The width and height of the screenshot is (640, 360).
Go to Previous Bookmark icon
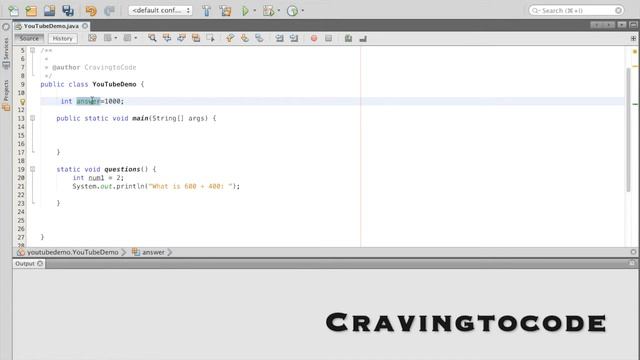click(x=230, y=38)
